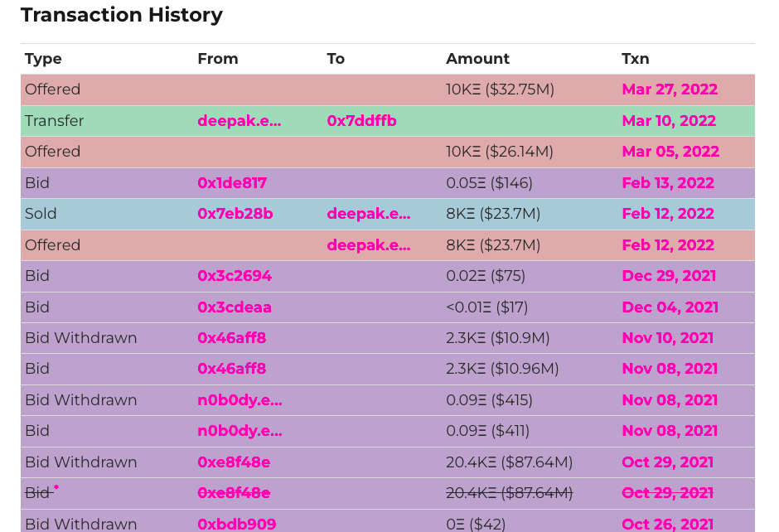The width and height of the screenshot is (779, 532).
Task: Select the 0.09Ξ ($415) amount
Action: [x=489, y=400]
